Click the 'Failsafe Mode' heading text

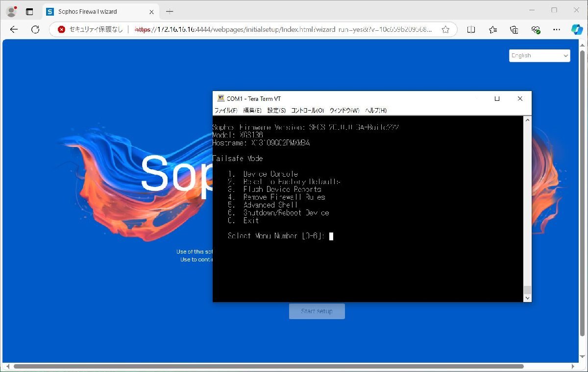[238, 159]
